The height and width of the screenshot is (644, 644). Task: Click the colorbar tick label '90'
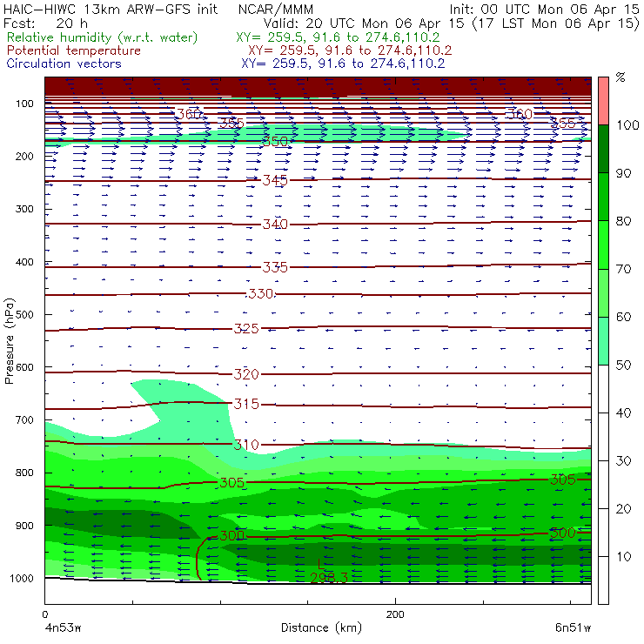click(623, 173)
